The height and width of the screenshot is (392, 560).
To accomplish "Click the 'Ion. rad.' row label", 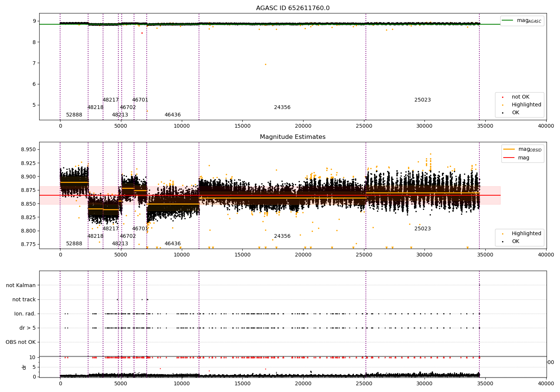I will tap(25, 314).
